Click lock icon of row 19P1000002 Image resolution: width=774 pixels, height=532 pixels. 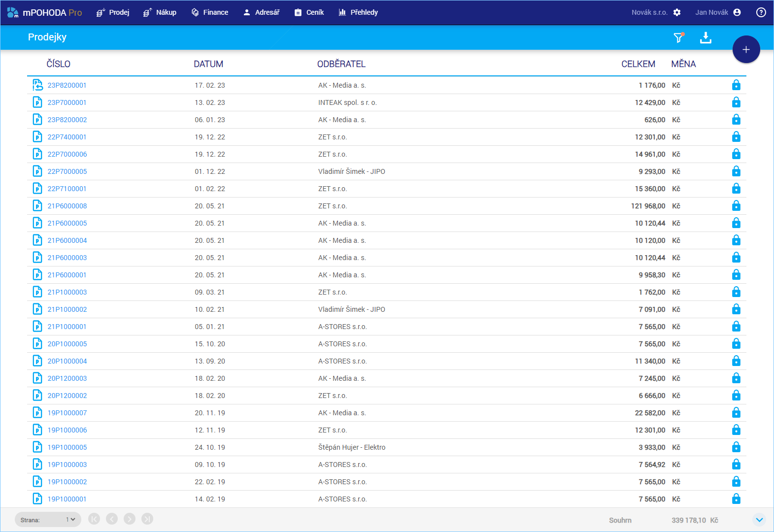tap(736, 482)
